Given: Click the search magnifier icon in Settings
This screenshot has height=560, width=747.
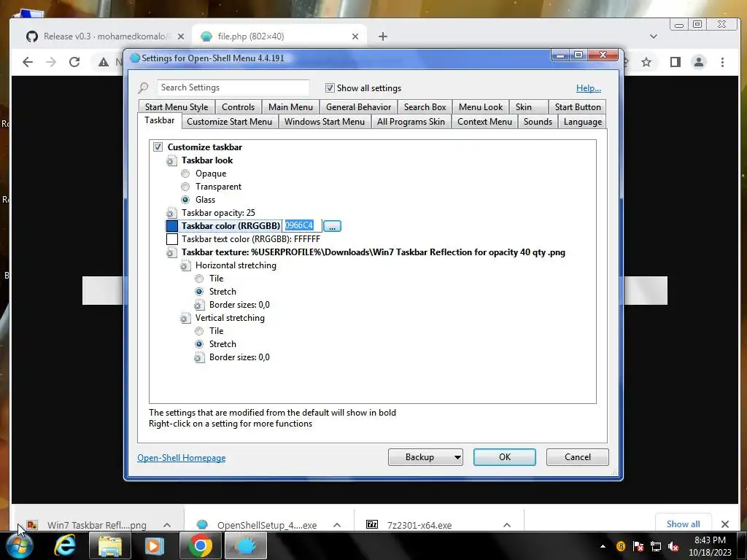Looking at the screenshot, I should coord(144,87).
